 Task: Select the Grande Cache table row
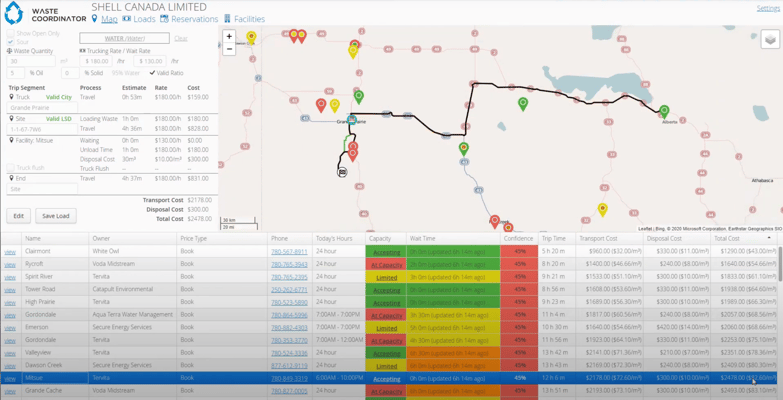[x=390, y=391]
